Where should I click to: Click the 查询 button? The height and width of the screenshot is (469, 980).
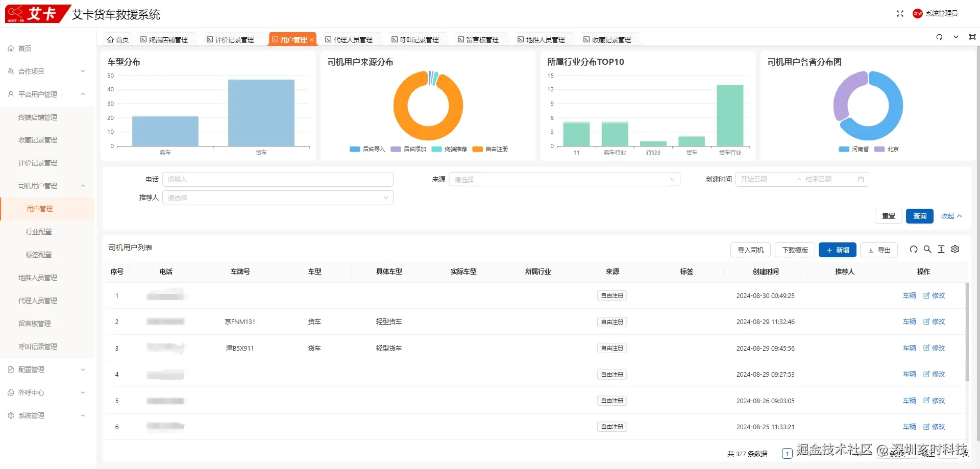tap(920, 216)
